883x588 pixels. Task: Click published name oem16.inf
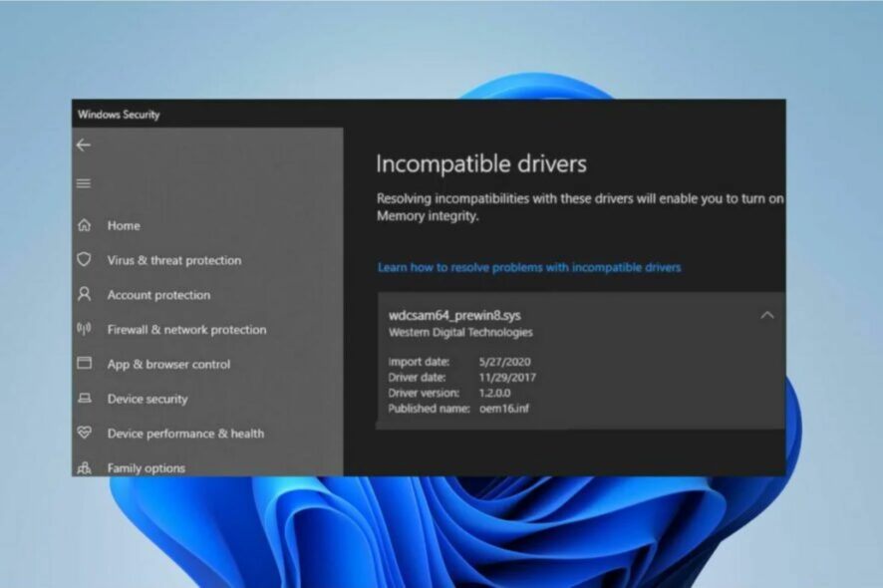[x=504, y=409]
